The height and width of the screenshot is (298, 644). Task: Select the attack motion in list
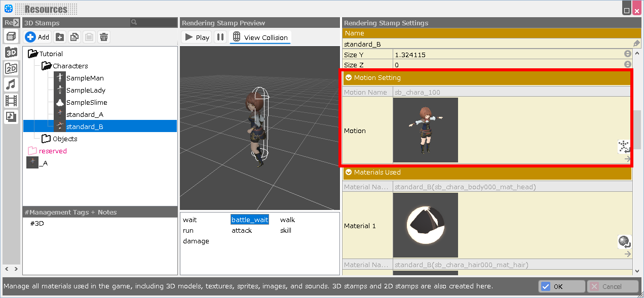[242, 230]
